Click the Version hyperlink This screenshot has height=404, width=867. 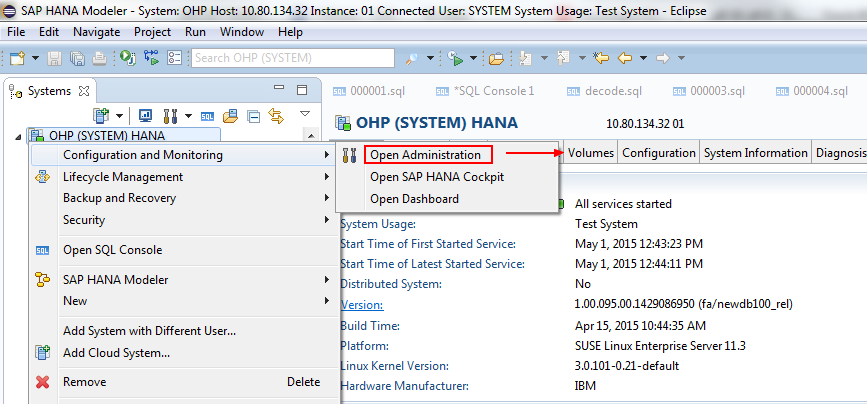coord(360,305)
